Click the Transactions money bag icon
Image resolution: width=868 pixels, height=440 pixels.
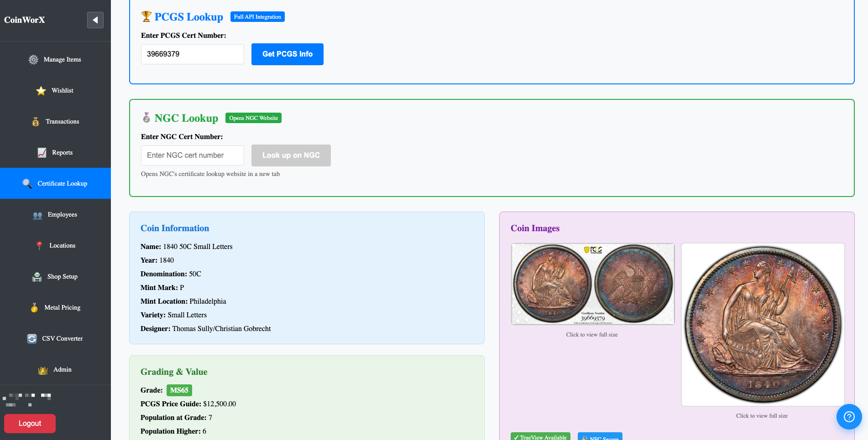click(x=36, y=122)
